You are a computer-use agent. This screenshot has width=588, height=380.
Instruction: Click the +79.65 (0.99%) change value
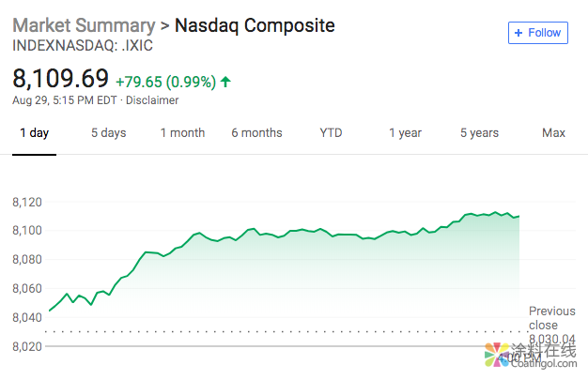coord(165,82)
